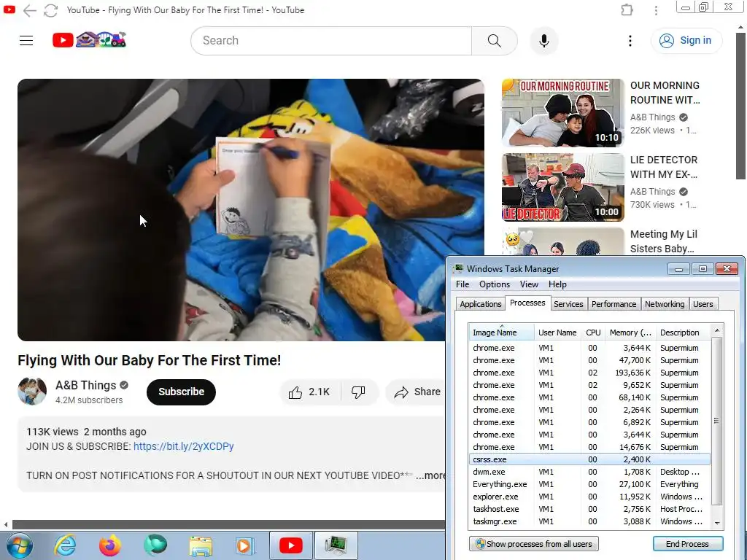Open the green globe browser taskbar icon
The height and width of the screenshot is (560, 747).
[x=155, y=545]
